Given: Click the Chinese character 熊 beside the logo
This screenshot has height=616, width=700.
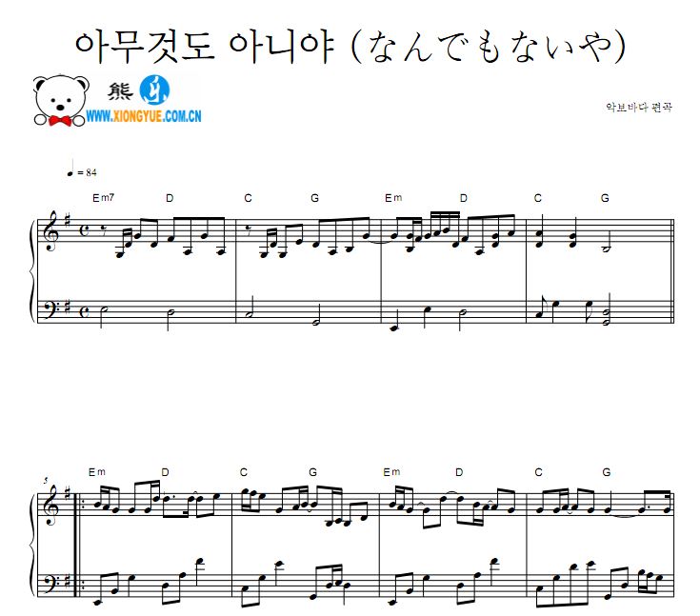Looking at the screenshot, I should [x=120, y=91].
